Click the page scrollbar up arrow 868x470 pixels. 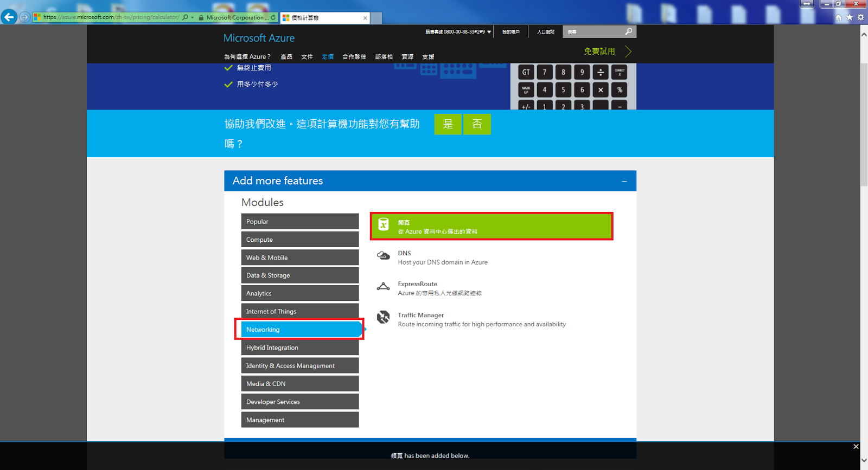[x=864, y=34]
